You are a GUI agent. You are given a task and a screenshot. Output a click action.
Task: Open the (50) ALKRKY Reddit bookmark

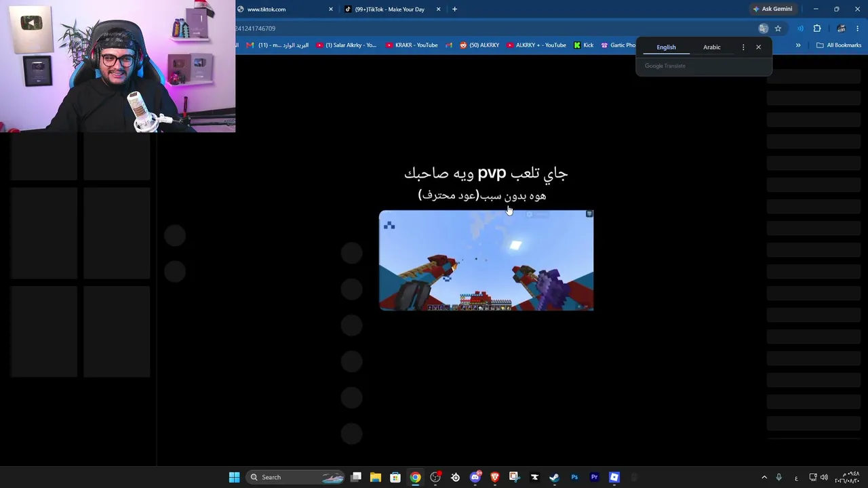point(479,45)
